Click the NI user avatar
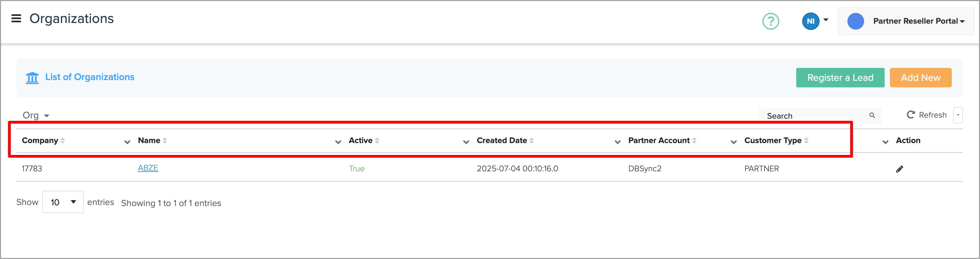 tap(810, 21)
